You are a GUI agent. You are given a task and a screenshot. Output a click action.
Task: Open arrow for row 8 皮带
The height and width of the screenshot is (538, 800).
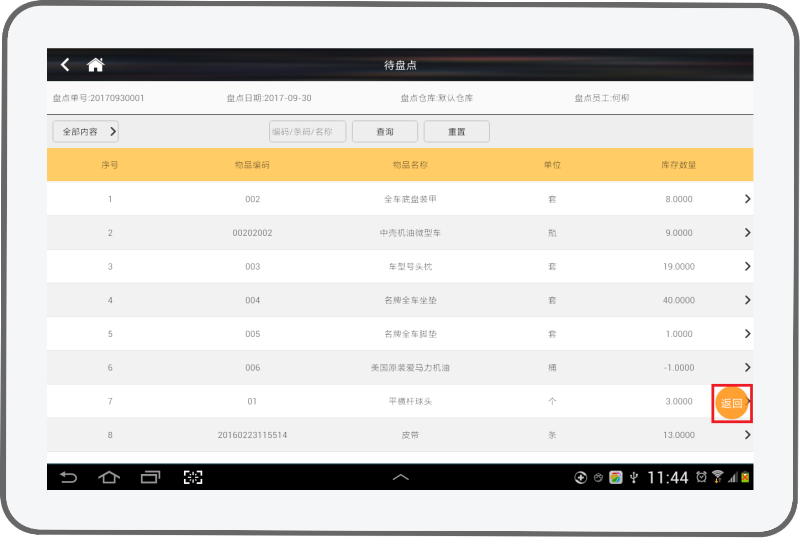click(x=746, y=435)
